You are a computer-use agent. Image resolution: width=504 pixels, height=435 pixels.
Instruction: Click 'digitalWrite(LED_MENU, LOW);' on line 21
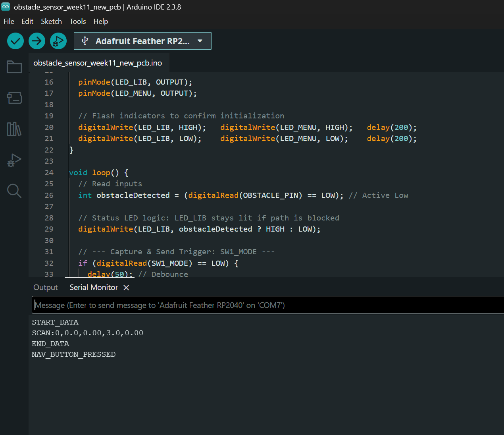point(284,139)
